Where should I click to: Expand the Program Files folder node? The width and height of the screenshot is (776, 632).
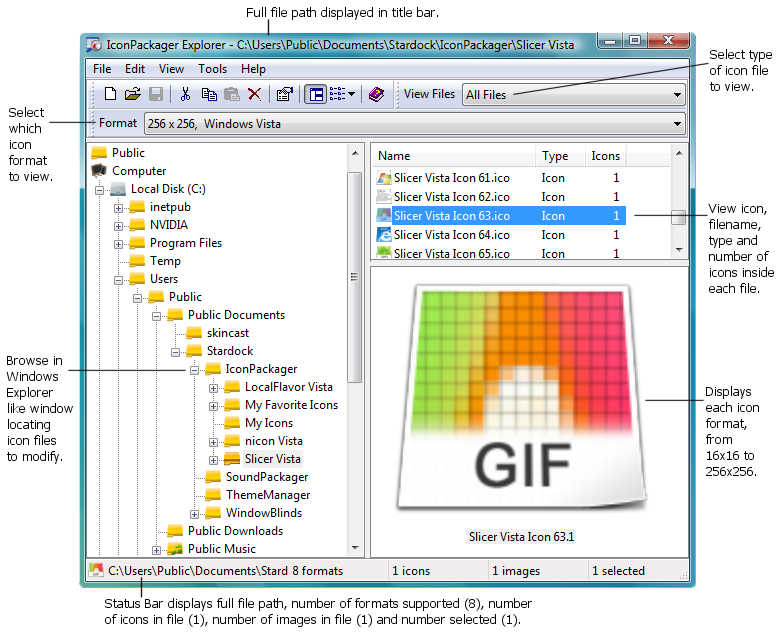(x=118, y=244)
